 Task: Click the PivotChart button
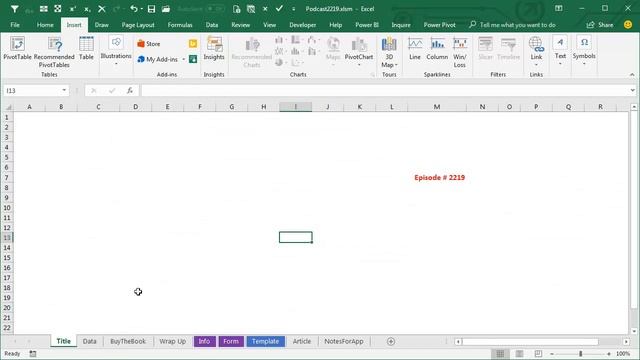pos(359,52)
